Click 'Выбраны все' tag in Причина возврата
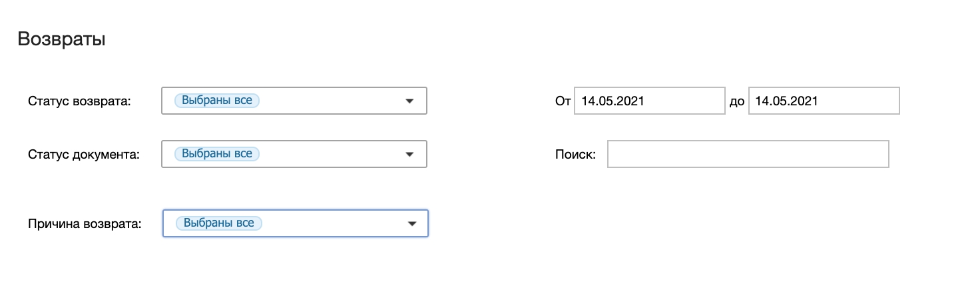This screenshot has width=980, height=284. (x=218, y=223)
